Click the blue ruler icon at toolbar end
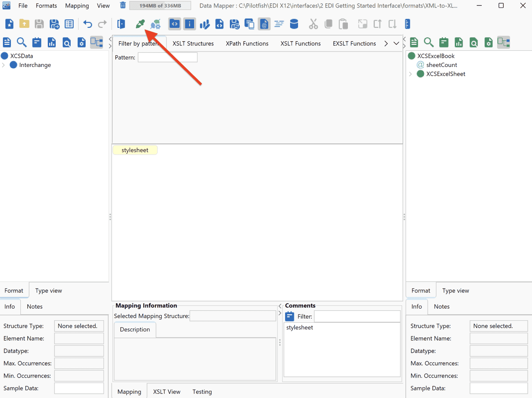532x398 pixels. tap(407, 24)
